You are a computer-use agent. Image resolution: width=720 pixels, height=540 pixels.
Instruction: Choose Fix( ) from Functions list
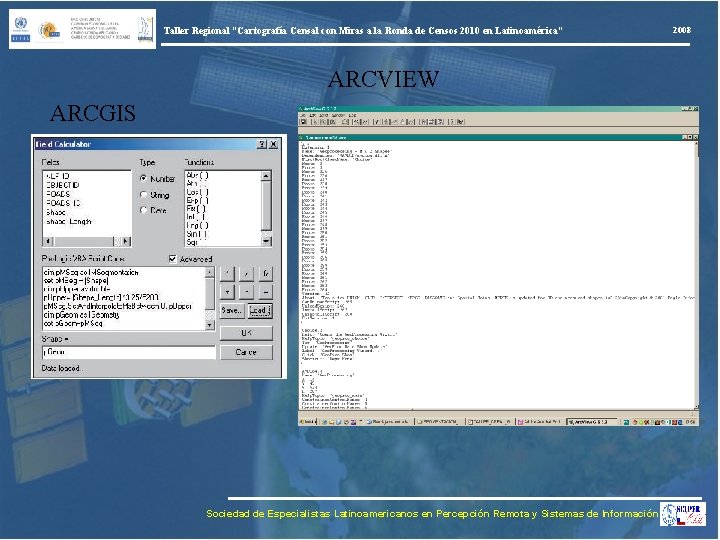click(196, 208)
